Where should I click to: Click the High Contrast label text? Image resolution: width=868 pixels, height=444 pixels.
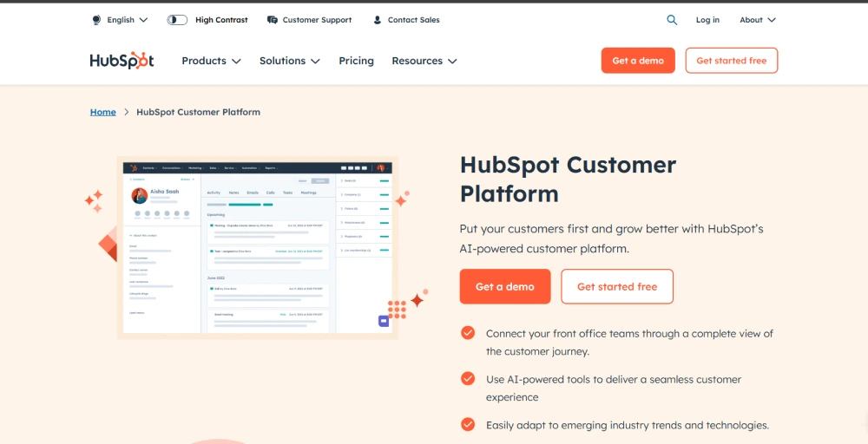coord(221,20)
